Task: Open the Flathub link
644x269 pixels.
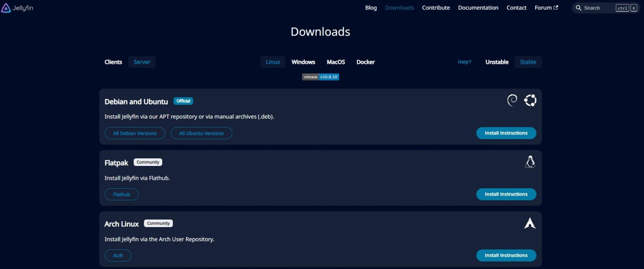Action: (122, 194)
